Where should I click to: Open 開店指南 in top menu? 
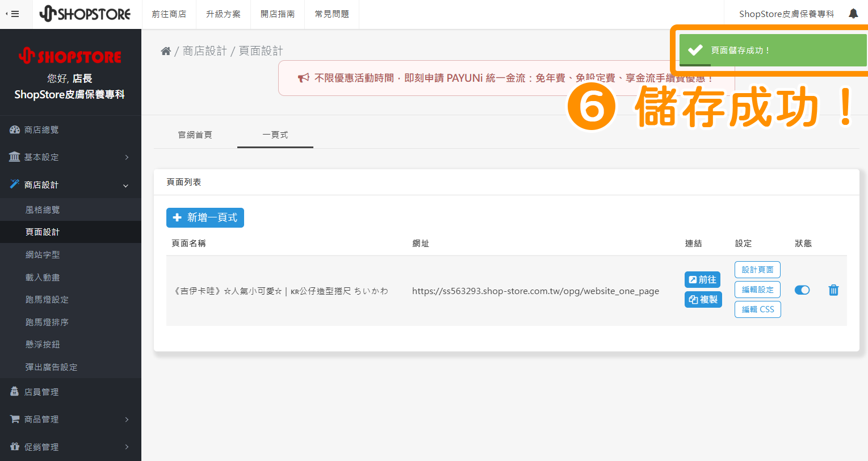point(278,14)
